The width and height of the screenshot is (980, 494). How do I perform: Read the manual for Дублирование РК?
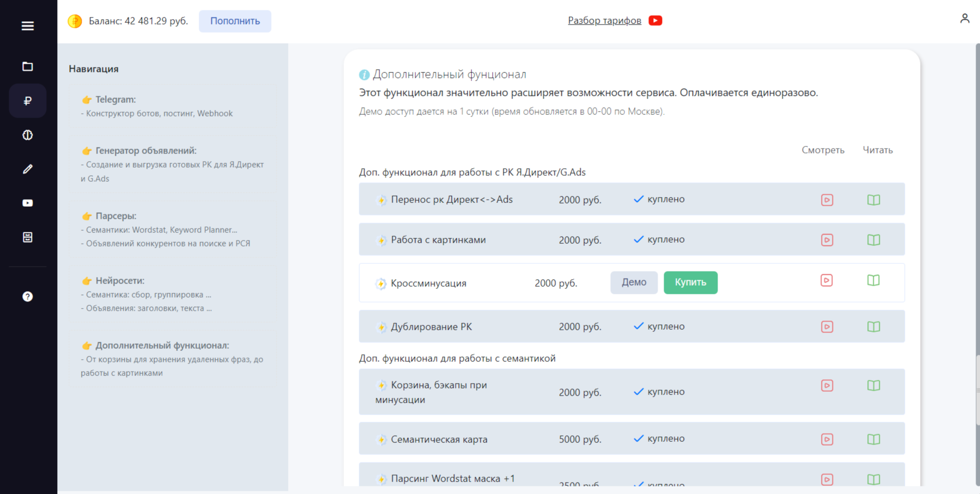click(874, 327)
